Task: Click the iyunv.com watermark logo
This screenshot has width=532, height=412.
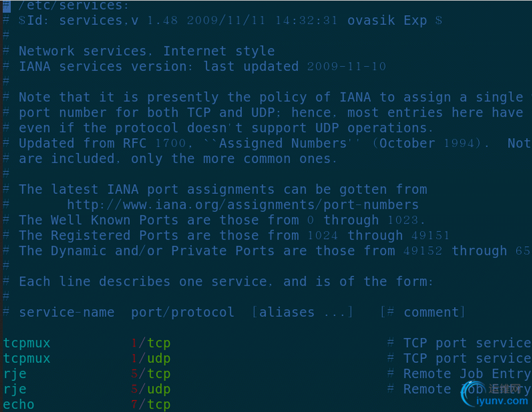Action: pos(495,393)
